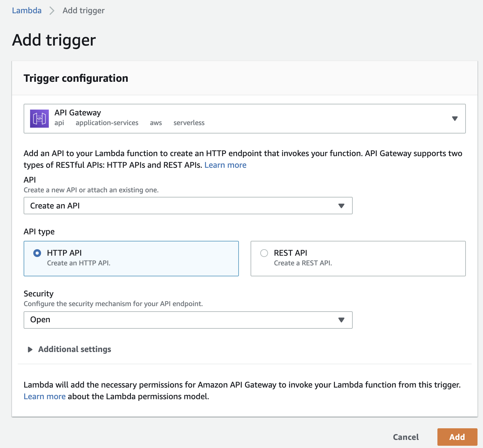Open the Learn more link about RESTful APIs

225,165
